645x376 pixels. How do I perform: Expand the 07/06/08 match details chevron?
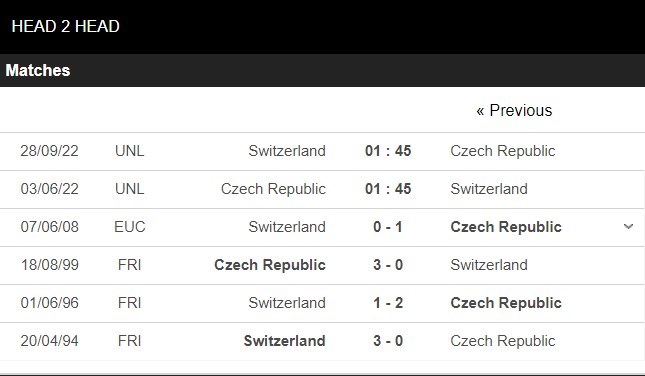pos(628,227)
